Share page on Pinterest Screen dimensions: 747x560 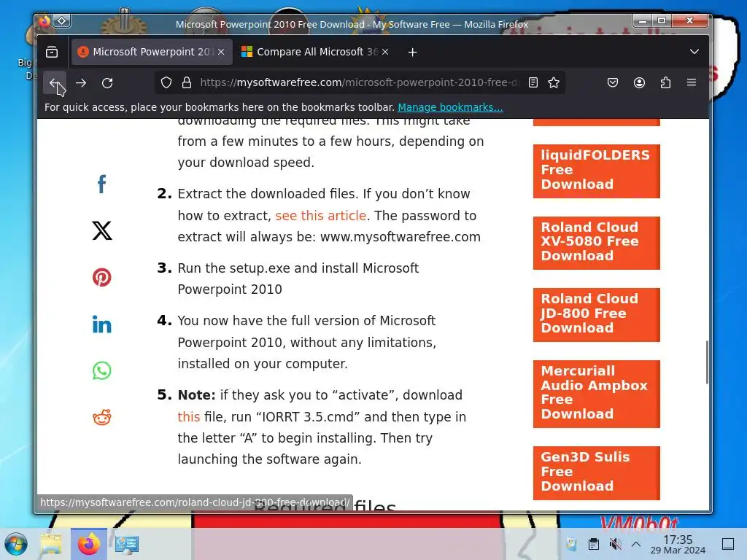click(102, 277)
